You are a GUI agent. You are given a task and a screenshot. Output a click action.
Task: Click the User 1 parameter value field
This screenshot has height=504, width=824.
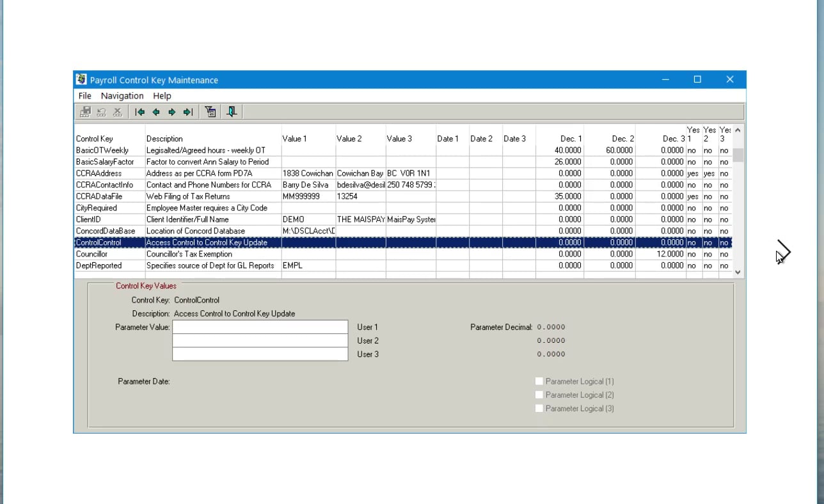pos(260,327)
